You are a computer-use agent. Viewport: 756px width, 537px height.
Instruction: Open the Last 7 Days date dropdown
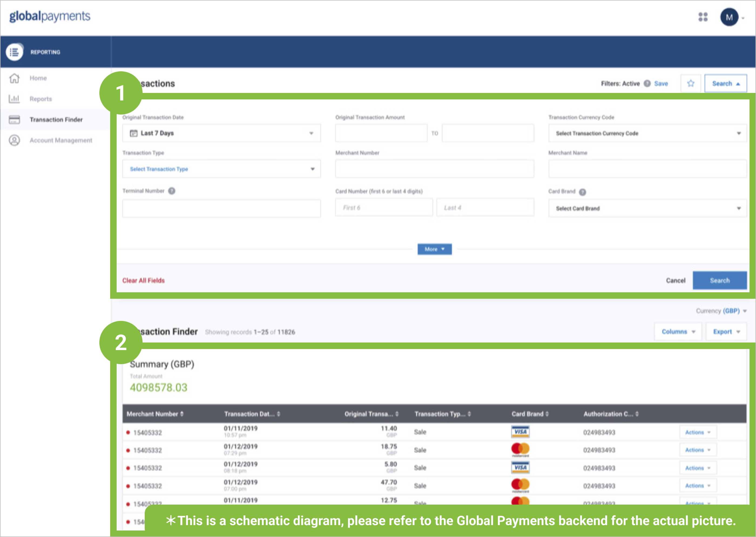[x=221, y=133]
